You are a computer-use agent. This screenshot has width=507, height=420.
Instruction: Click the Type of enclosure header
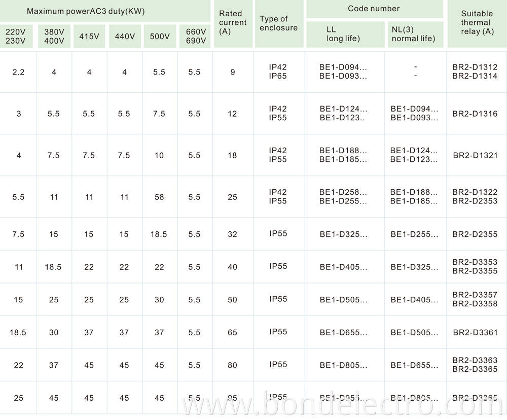coord(278,23)
